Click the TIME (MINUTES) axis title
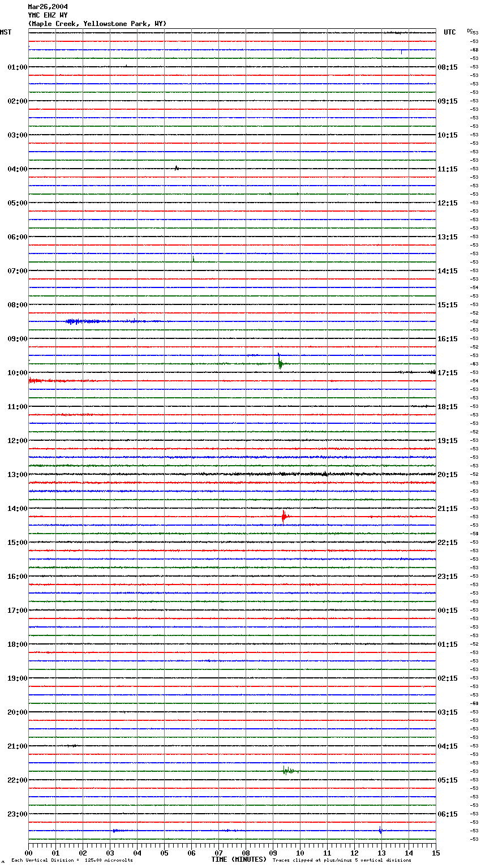Image resolution: width=481 pixels, height=868 pixels. 239,860
